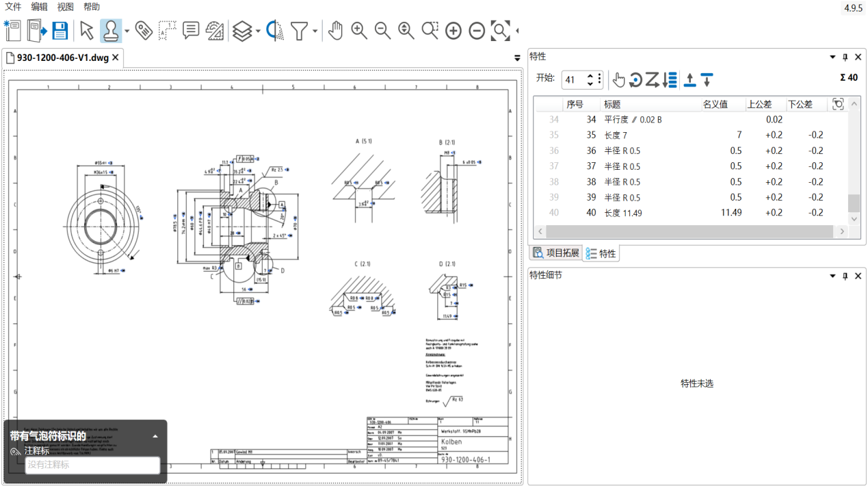
Task: Open dropdown arrow beside the filter funnel
Action: (315, 31)
